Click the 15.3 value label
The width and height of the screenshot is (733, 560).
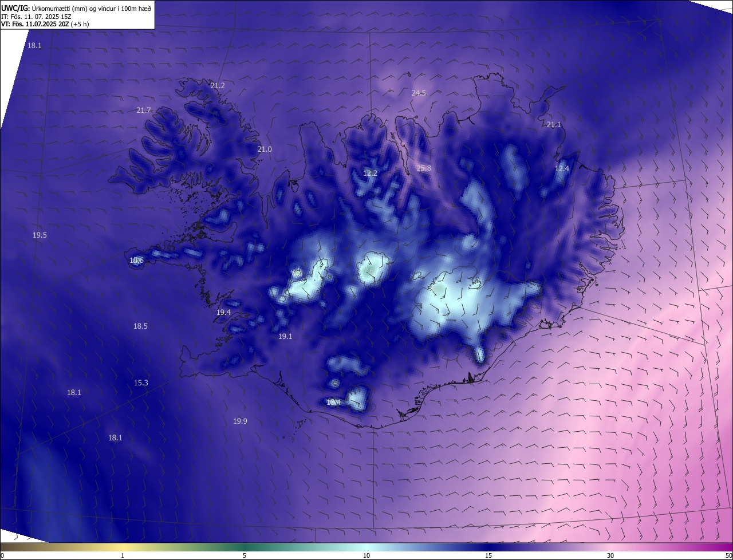(141, 382)
